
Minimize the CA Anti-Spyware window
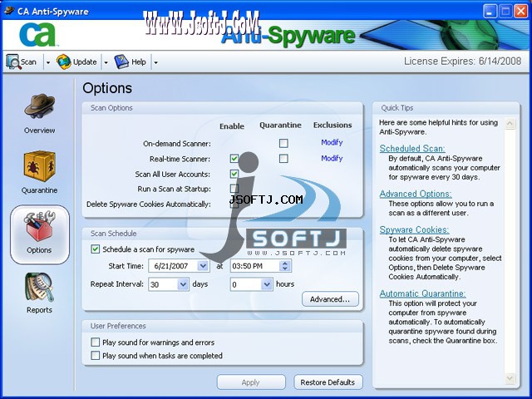(490, 11)
